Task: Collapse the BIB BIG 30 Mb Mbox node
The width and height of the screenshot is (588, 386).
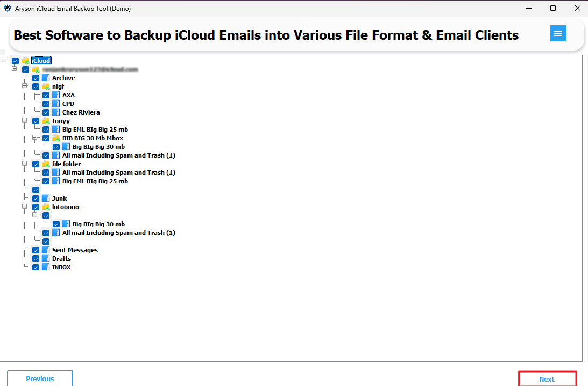Action: click(x=34, y=138)
